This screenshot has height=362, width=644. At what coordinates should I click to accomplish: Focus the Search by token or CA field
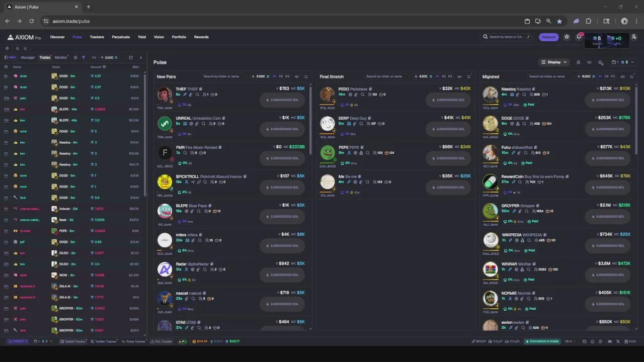coord(506,37)
